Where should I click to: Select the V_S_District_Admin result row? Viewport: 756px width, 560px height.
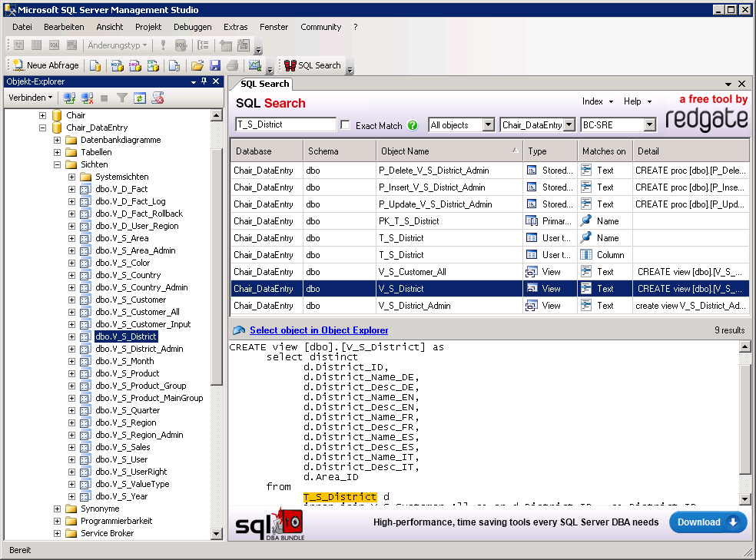[489, 306]
